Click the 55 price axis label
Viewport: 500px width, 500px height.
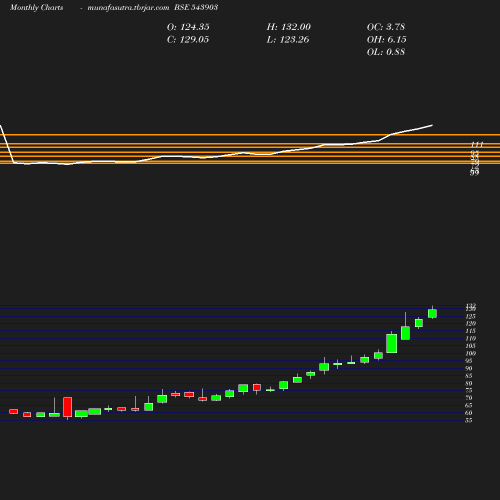(x=469, y=420)
